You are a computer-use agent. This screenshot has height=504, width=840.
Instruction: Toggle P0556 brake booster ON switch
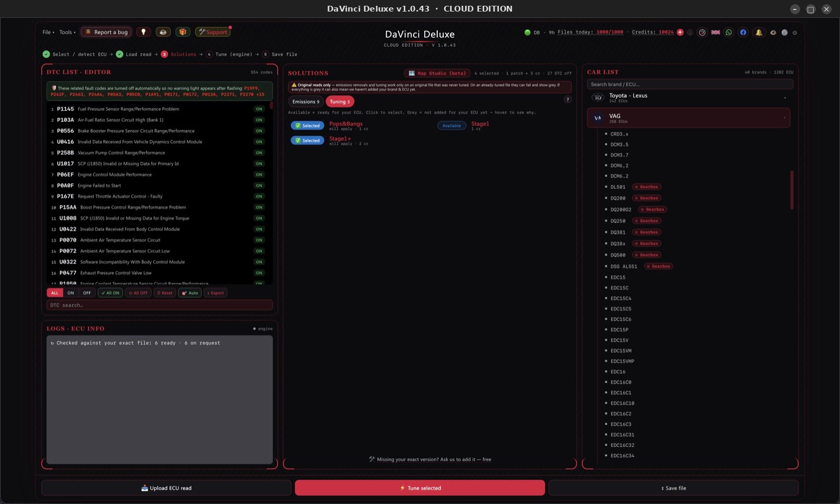click(259, 131)
